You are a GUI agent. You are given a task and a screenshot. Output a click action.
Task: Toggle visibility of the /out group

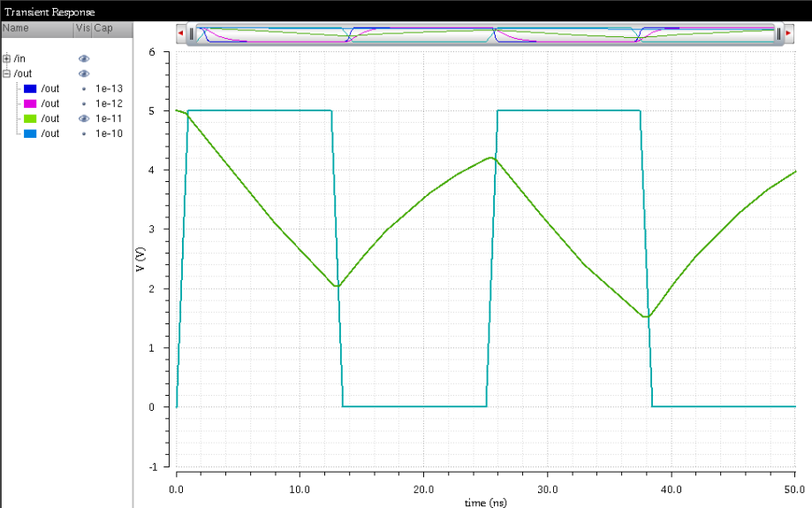point(84,73)
